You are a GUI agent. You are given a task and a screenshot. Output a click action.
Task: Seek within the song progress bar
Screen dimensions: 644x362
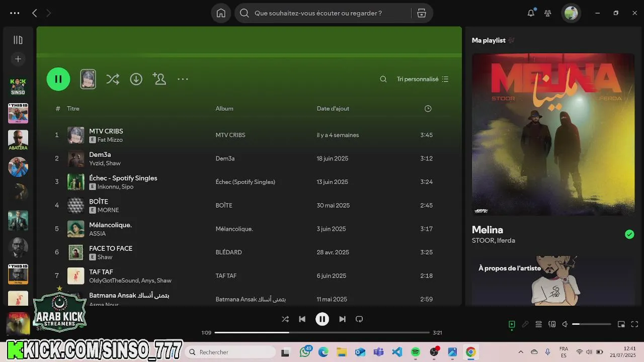[322, 332]
